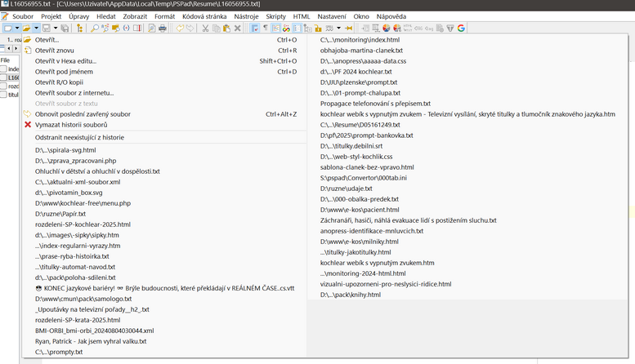Click the Paste clipboard icon
Image resolution: width=635 pixels, height=364 pixels.
[226, 28]
